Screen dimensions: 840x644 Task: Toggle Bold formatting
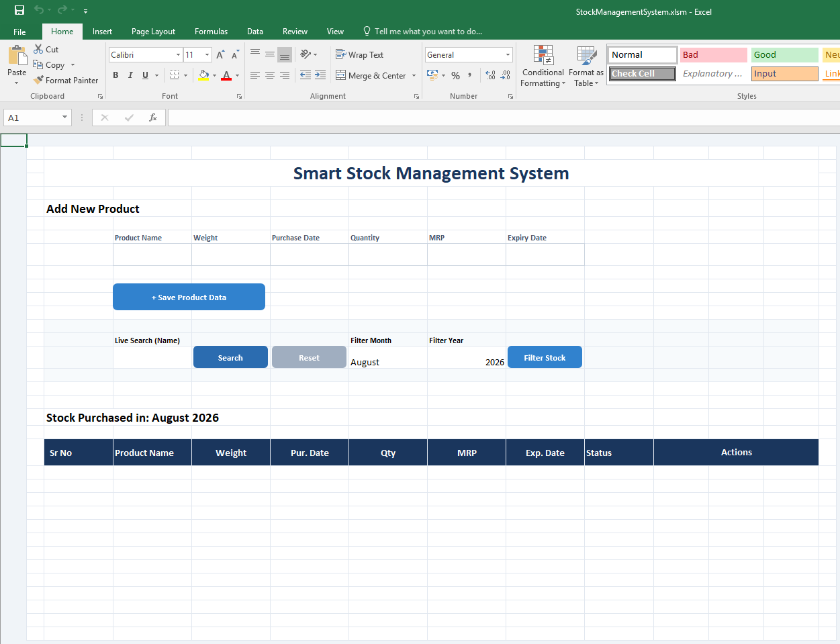click(115, 75)
